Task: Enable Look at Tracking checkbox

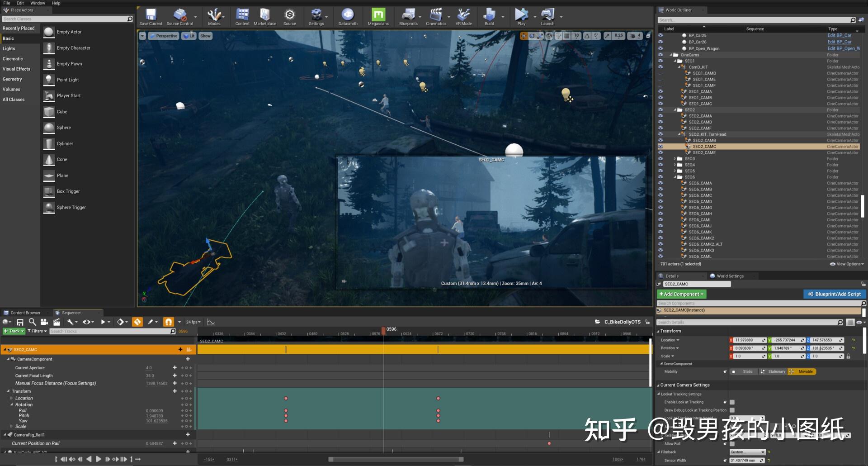Action: 732,402
